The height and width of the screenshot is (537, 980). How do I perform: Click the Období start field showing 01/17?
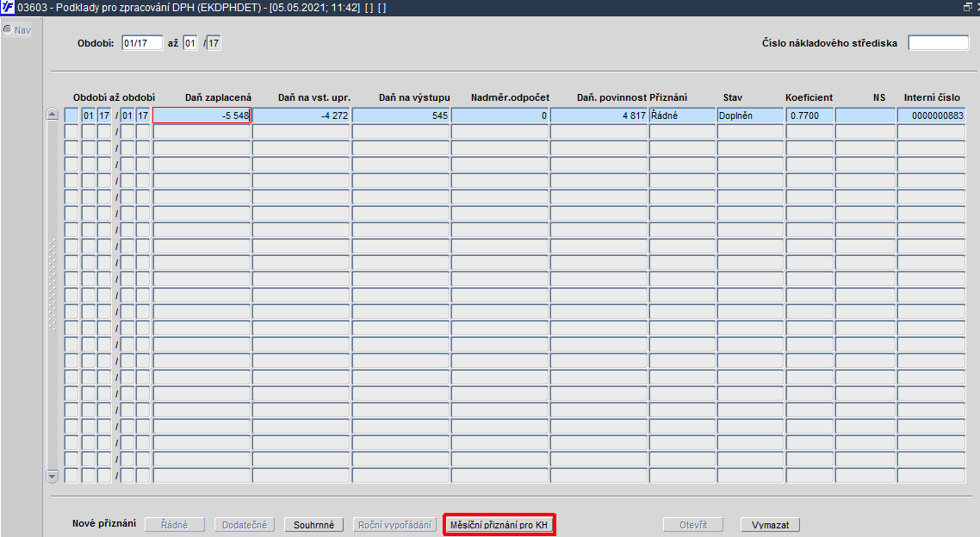pos(142,43)
